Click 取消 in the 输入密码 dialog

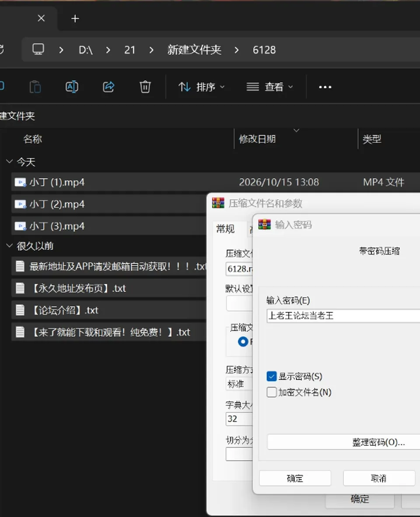(379, 478)
